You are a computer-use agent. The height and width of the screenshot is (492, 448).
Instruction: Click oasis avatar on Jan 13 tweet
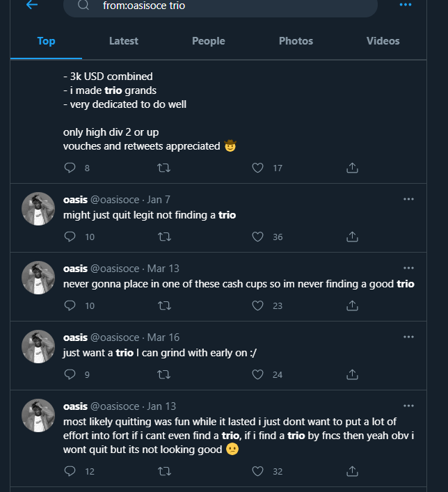[x=38, y=415]
